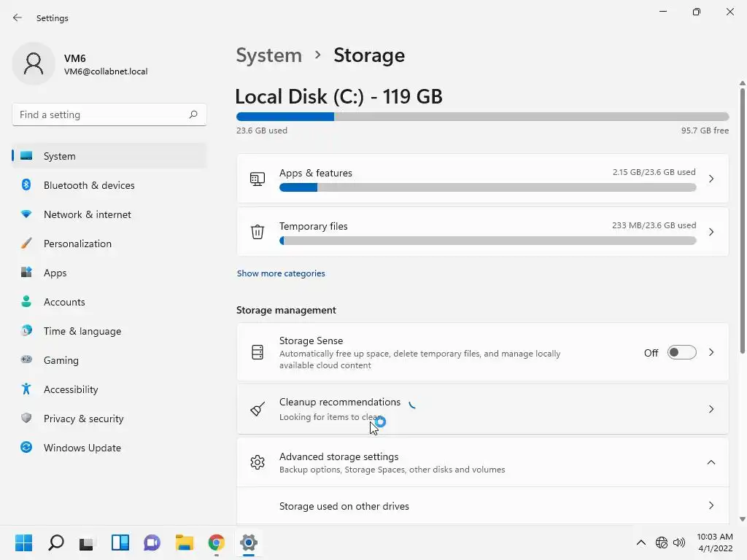The image size is (747, 560).
Task: Click the Cleanup recommendations broom icon
Action: [x=258, y=409]
